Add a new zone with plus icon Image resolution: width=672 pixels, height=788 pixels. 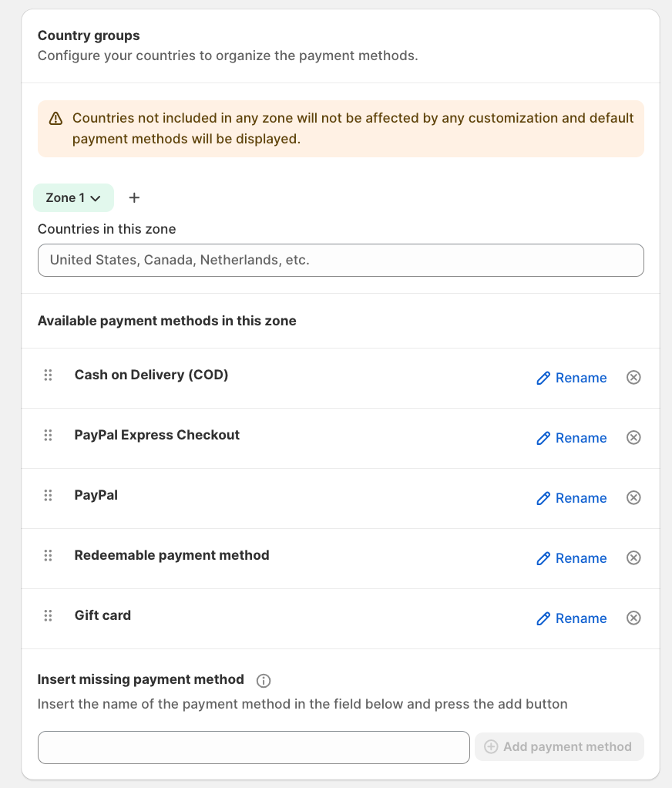point(134,197)
